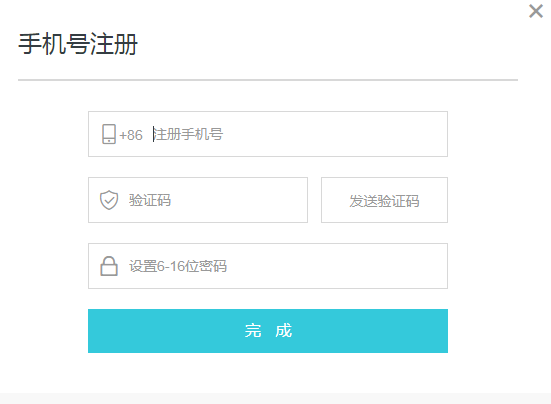Screen dimensions: 551x404
Task: Click the 验证码 placeholder text
Action: 150,200
